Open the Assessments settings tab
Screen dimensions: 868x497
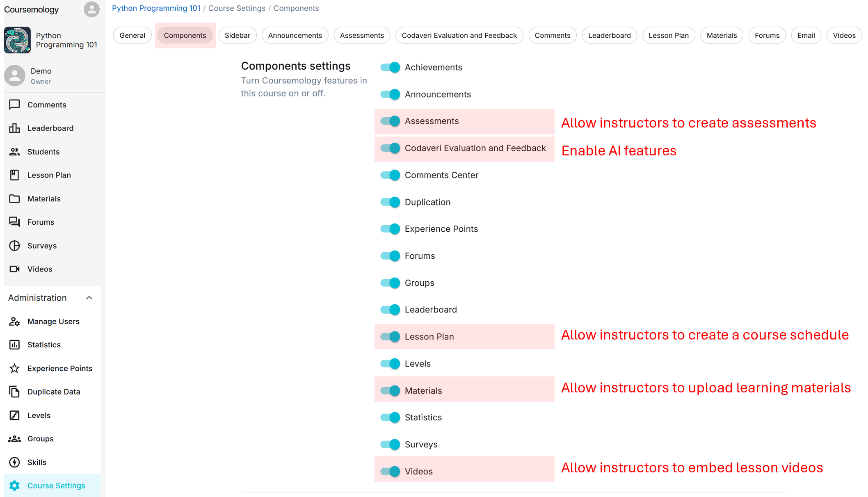362,35
